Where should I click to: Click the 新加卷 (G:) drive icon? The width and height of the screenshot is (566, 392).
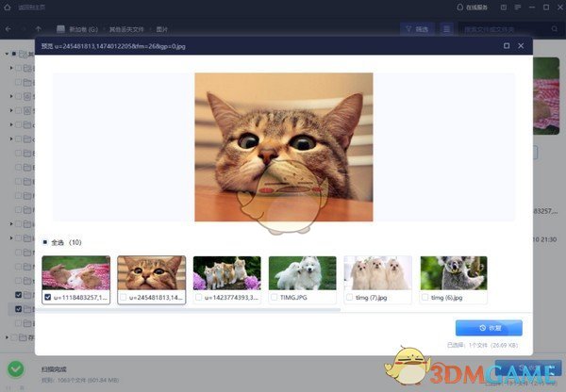(62, 29)
